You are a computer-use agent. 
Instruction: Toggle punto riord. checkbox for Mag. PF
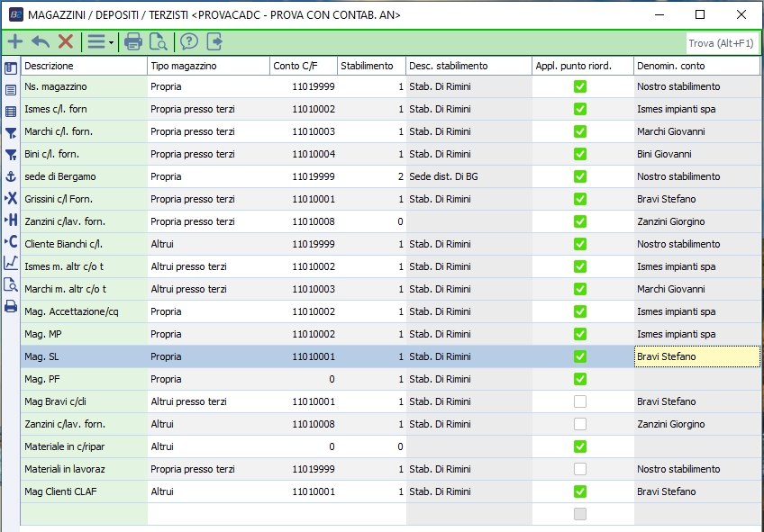coord(580,379)
